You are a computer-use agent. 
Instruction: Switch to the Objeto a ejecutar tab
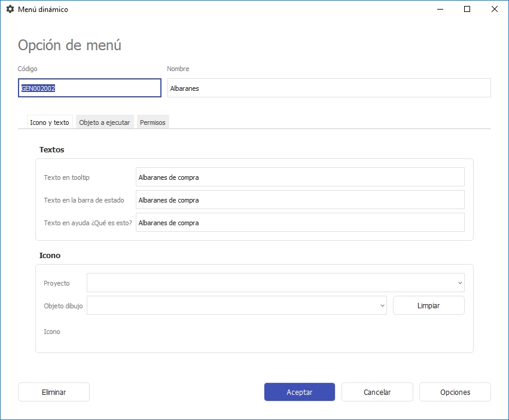104,122
